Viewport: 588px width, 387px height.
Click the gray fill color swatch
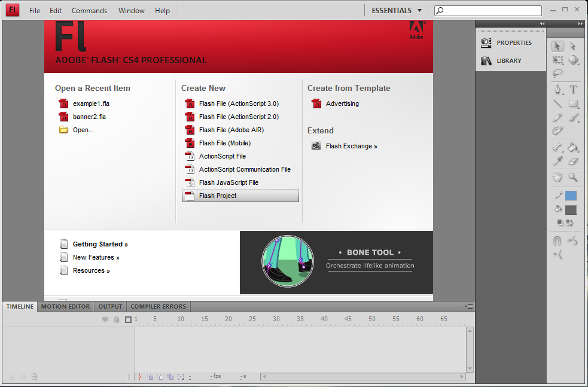(x=571, y=210)
